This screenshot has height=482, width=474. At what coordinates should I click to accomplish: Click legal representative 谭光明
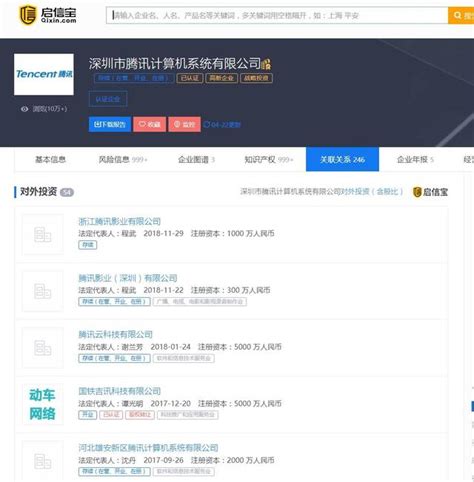[x=132, y=404]
